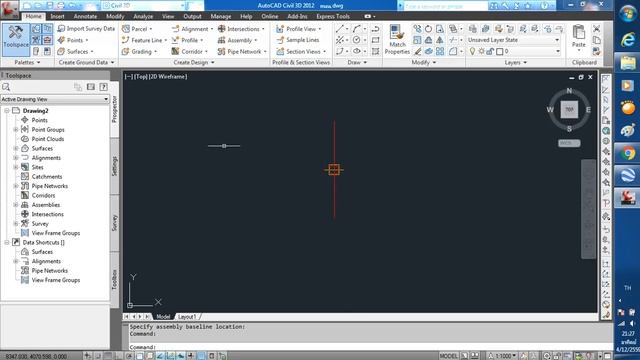The image size is (640, 360).
Task: Expand the Point Groups tree node
Action: tap(16, 129)
